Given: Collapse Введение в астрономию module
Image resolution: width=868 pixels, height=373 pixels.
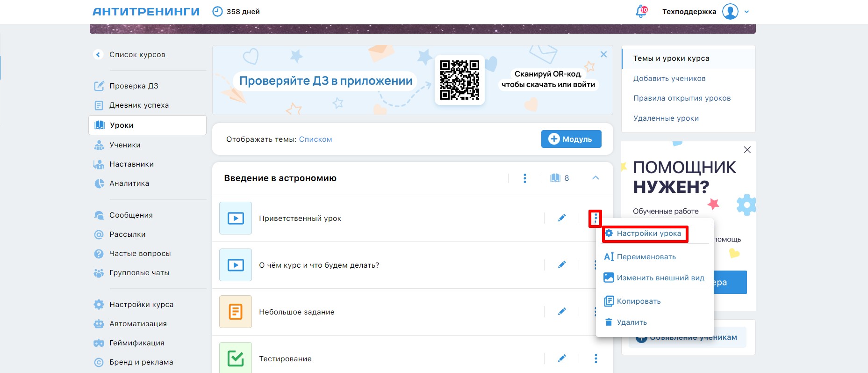Looking at the screenshot, I should [x=595, y=178].
